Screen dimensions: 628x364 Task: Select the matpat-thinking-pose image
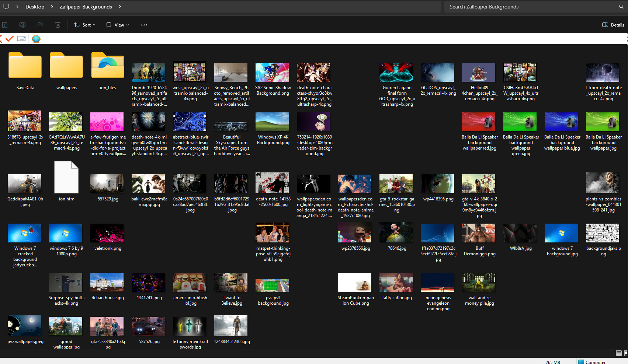(x=272, y=232)
